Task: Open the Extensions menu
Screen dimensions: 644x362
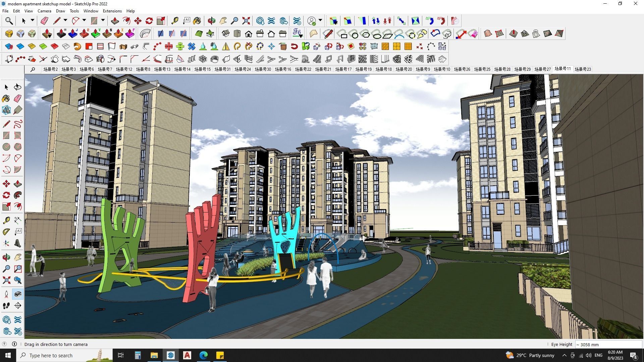Action: pos(112,11)
